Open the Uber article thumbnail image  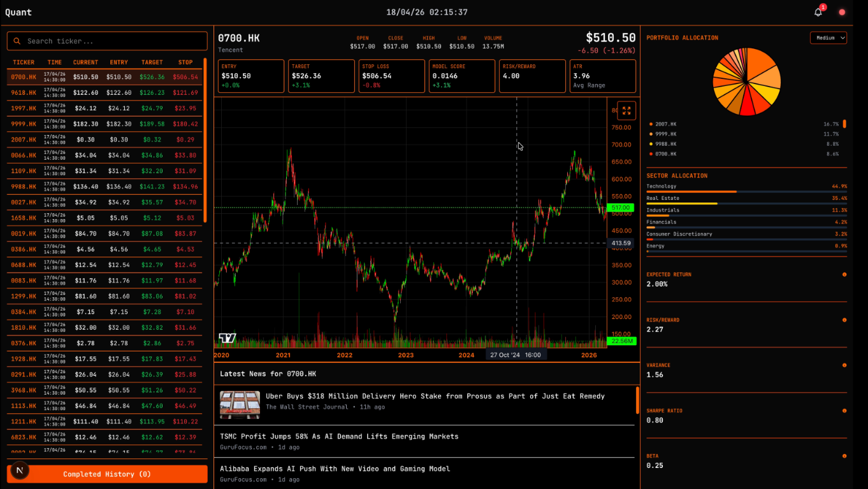pos(240,404)
